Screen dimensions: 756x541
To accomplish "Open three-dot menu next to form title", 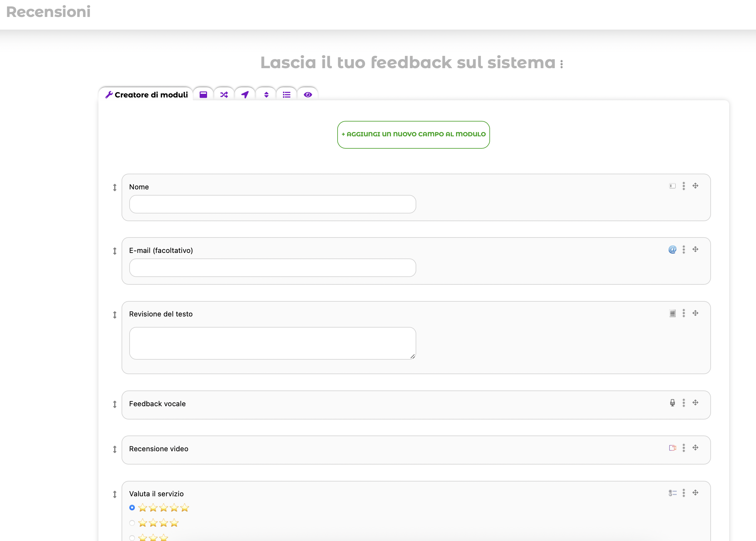I will (x=561, y=64).
